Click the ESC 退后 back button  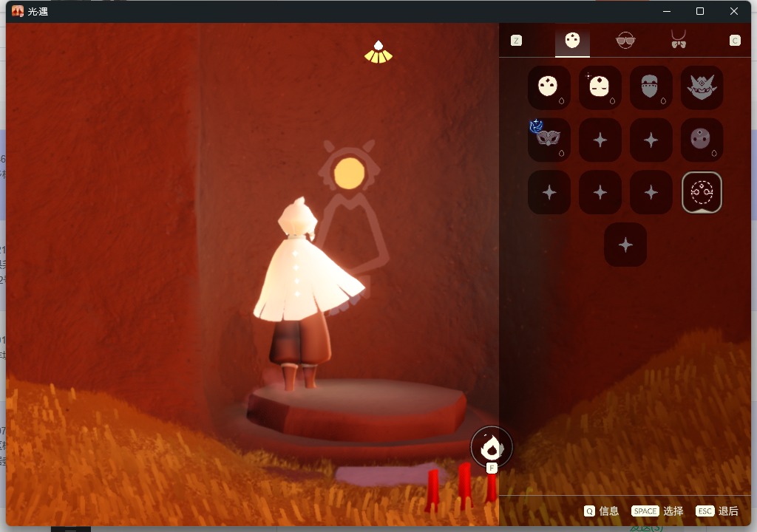[x=717, y=511]
